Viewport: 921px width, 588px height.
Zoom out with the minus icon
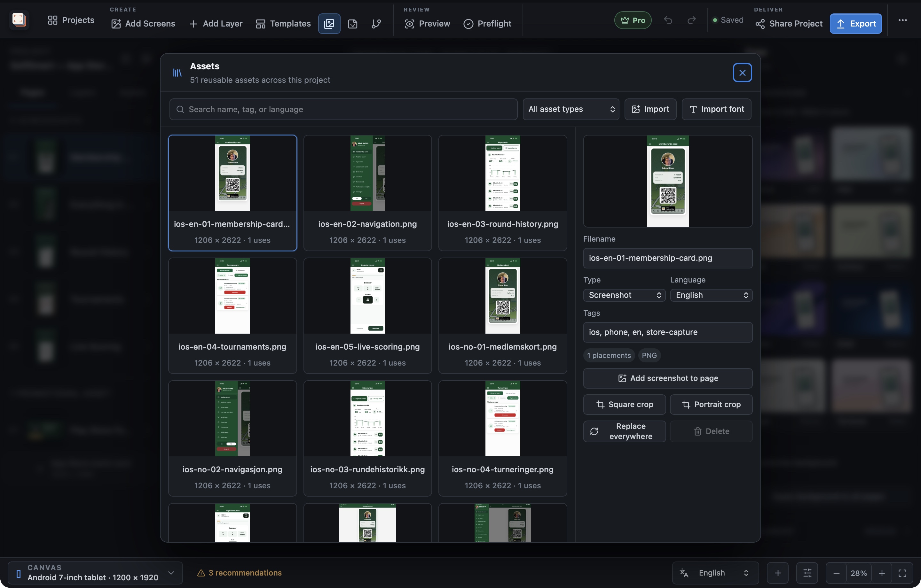tap(836, 573)
